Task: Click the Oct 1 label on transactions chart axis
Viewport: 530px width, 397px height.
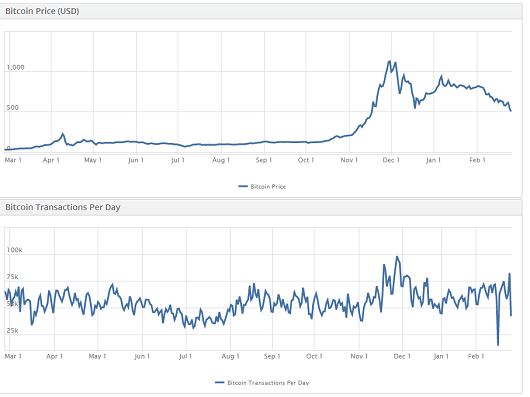Action: [x=314, y=356]
